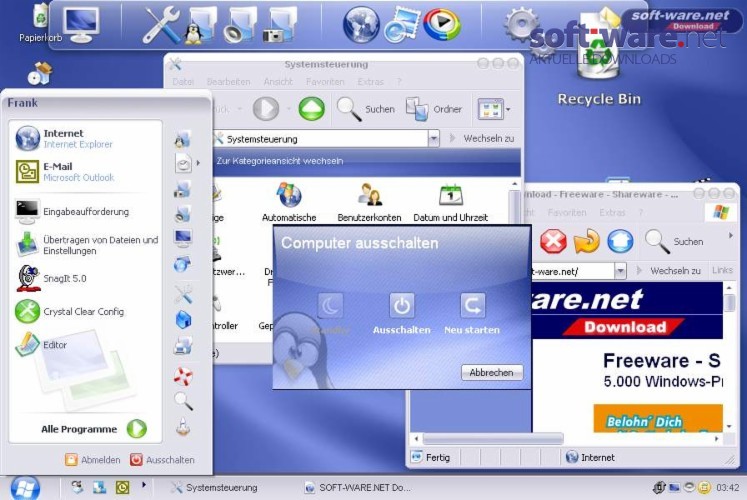Click the globe icon in top dock

pos(361,24)
